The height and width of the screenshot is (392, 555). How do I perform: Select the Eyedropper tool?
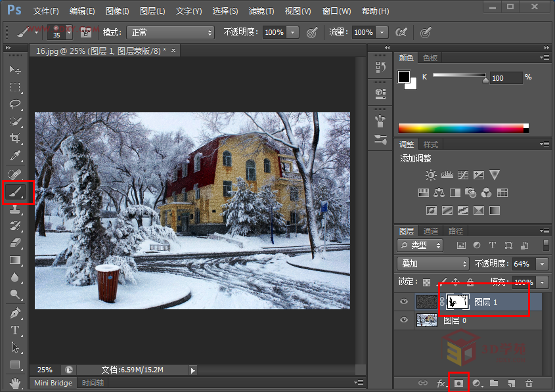pos(15,156)
